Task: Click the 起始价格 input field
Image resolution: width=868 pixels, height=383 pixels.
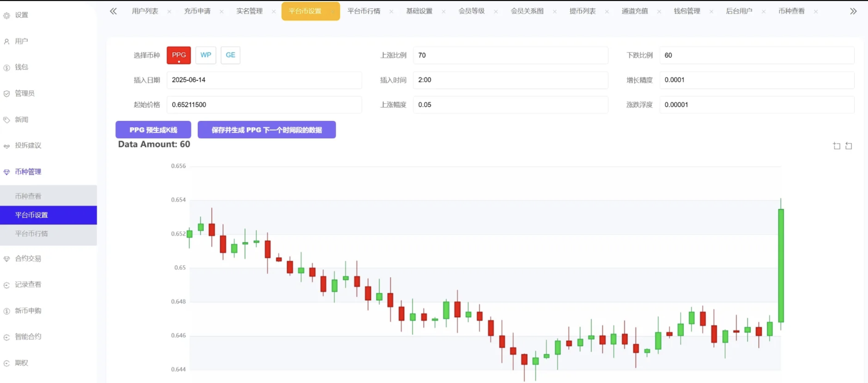Action: pyautogui.click(x=264, y=105)
